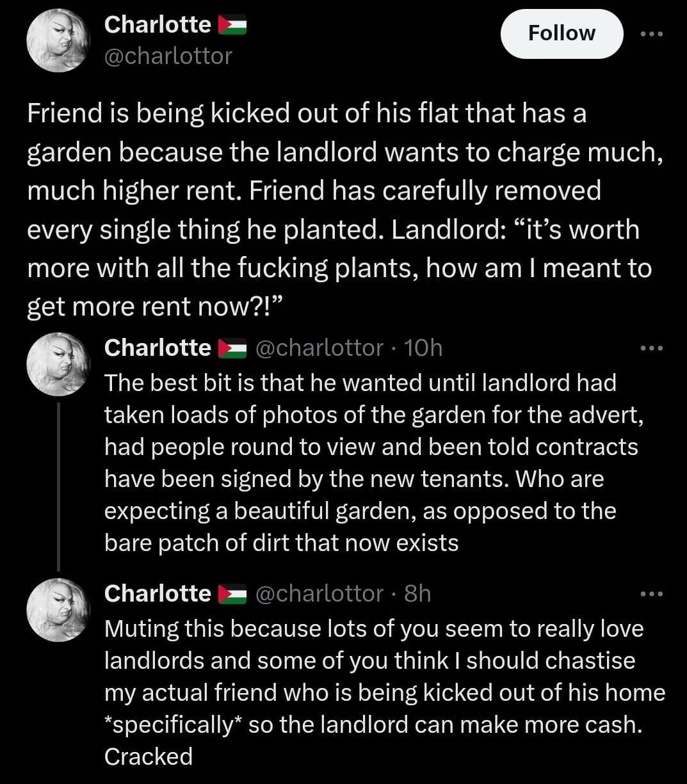The width and height of the screenshot is (687, 784).
Task: Click the Follow button for Charlotte
Action: [561, 33]
